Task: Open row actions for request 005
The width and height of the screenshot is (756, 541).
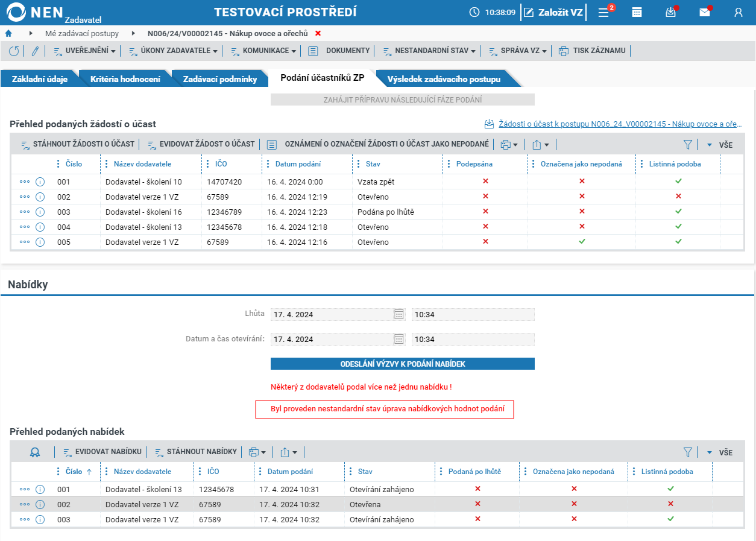Action: click(25, 242)
